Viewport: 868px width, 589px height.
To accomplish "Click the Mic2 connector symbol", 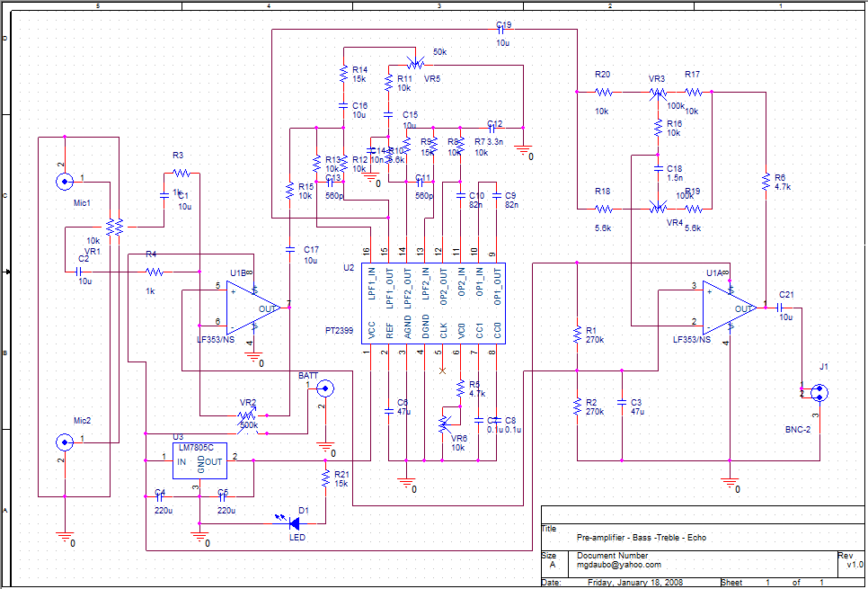I will tap(66, 442).
